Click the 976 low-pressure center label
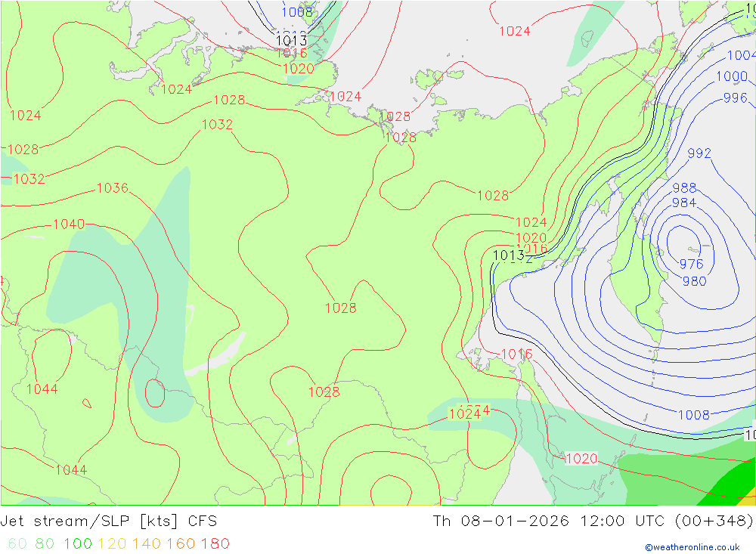This screenshot has width=756, height=554. point(692,265)
